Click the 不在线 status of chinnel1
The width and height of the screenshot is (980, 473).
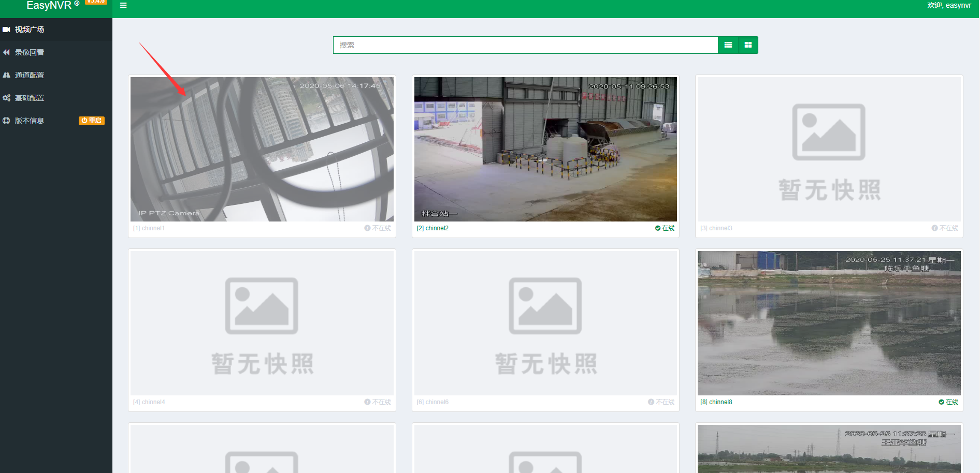[x=378, y=228]
